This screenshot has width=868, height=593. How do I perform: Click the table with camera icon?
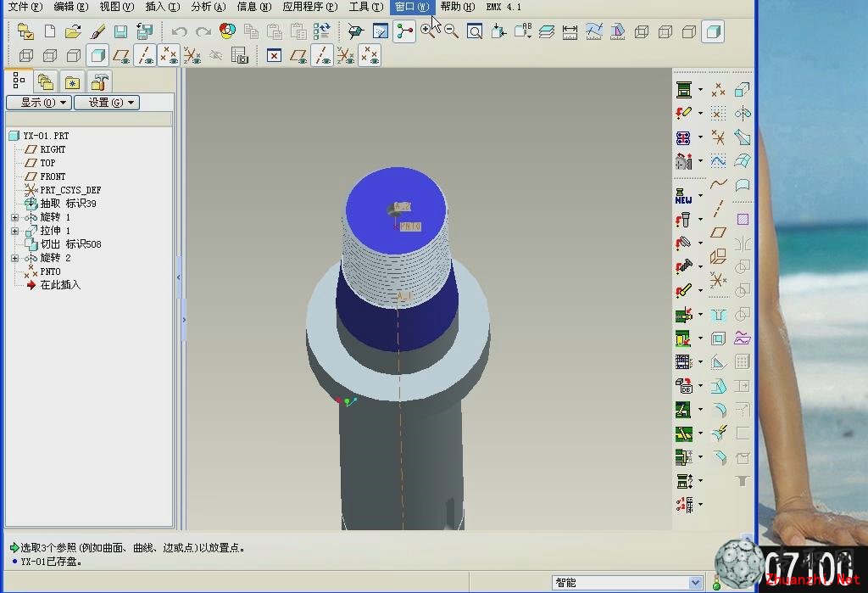click(240, 55)
